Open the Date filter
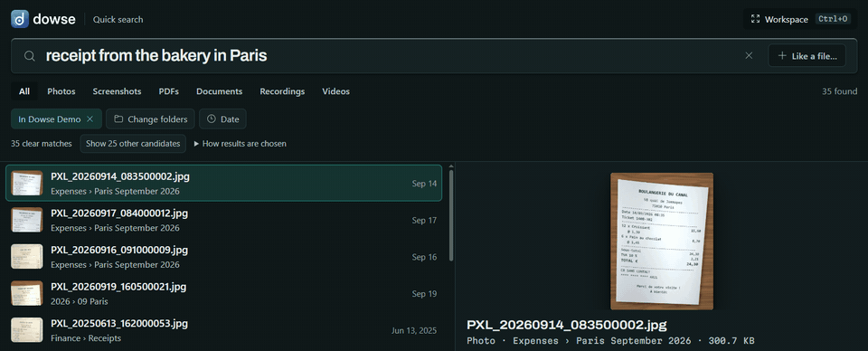The height and width of the screenshot is (351, 868). (222, 119)
